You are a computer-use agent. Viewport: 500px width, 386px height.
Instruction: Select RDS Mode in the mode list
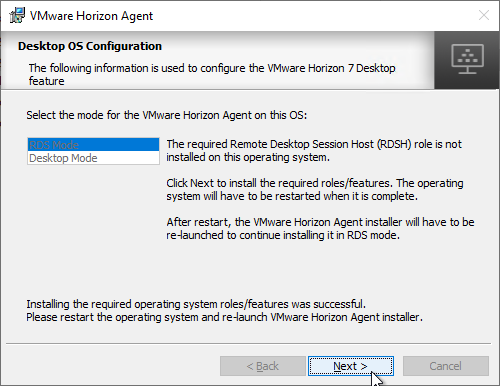(x=93, y=145)
